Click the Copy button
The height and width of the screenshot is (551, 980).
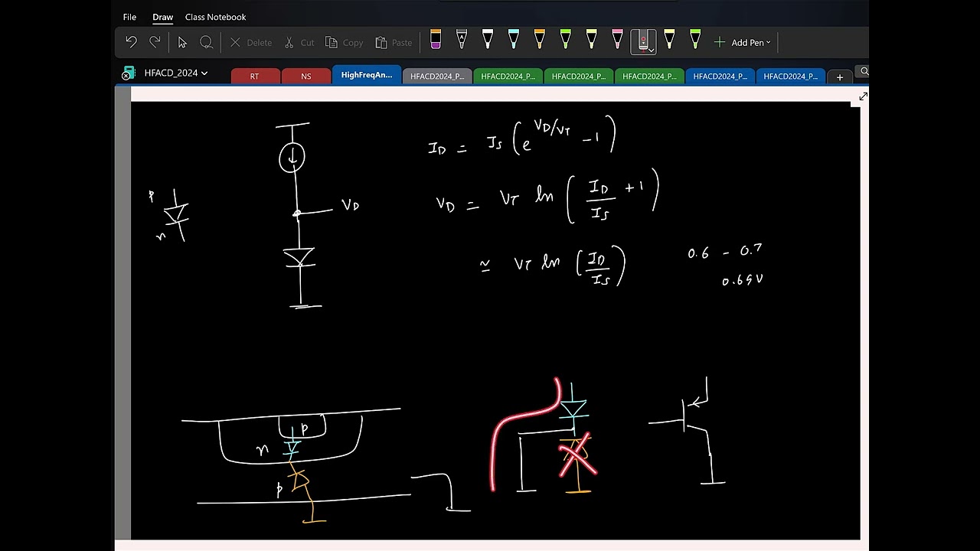click(x=345, y=43)
